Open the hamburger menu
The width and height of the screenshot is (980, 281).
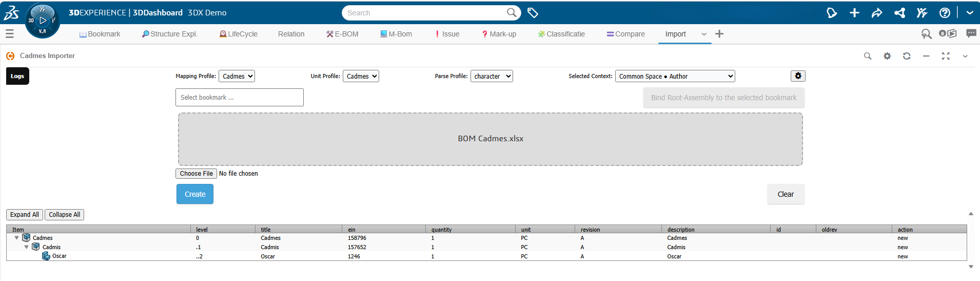coord(9,34)
